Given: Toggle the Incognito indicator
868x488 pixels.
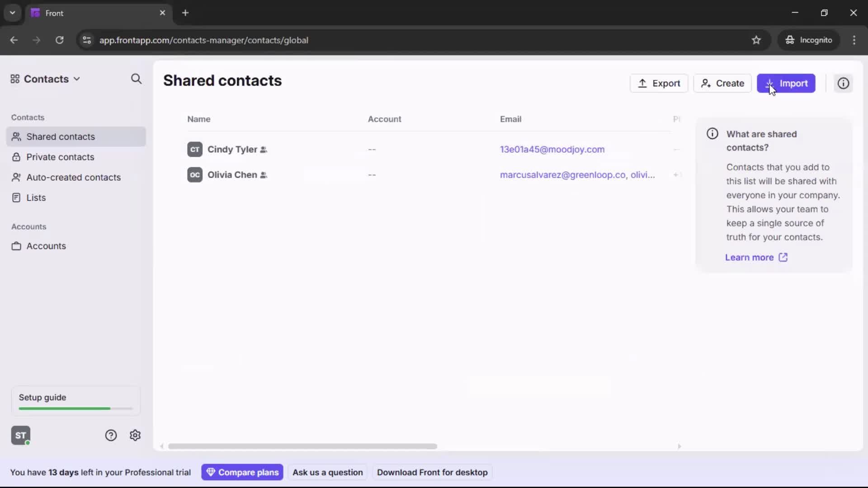Looking at the screenshot, I should click(809, 40).
